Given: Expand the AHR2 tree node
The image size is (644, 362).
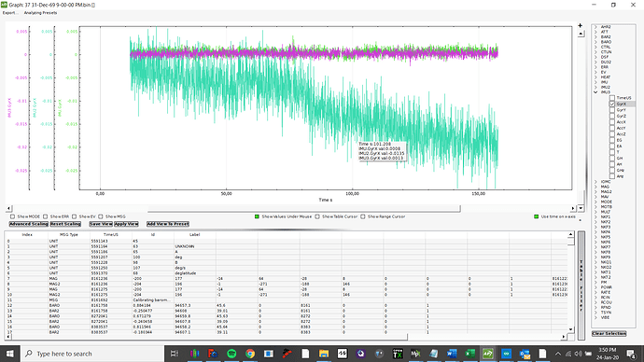Looking at the screenshot, I should tap(595, 27).
